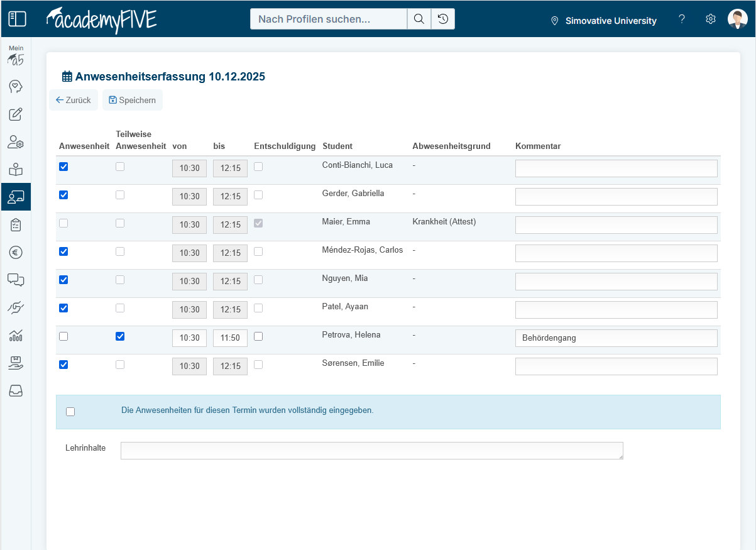This screenshot has width=756, height=550.
Task: Check Teilweise Anwesenheit for Patel, Ayaan
Action: click(x=120, y=308)
